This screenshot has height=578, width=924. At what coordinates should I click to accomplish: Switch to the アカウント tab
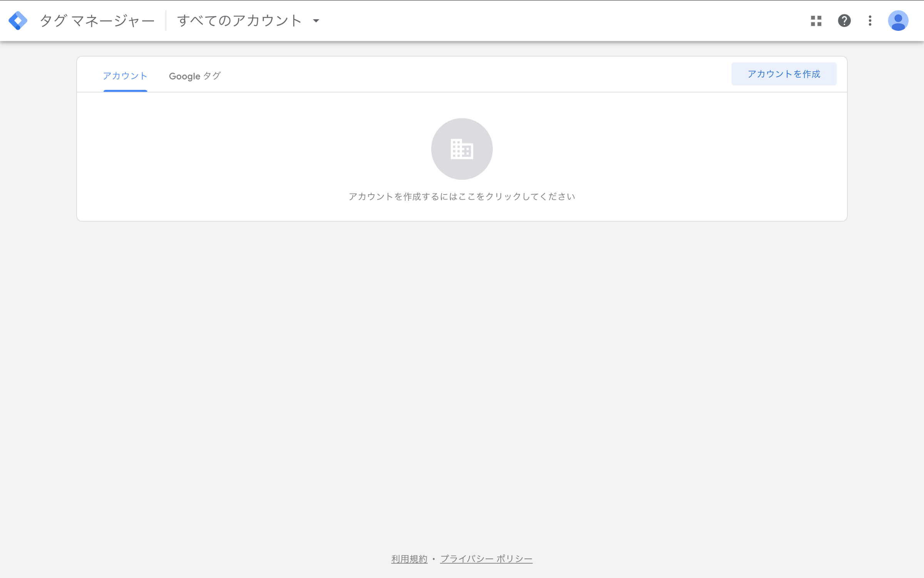coord(125,76)
